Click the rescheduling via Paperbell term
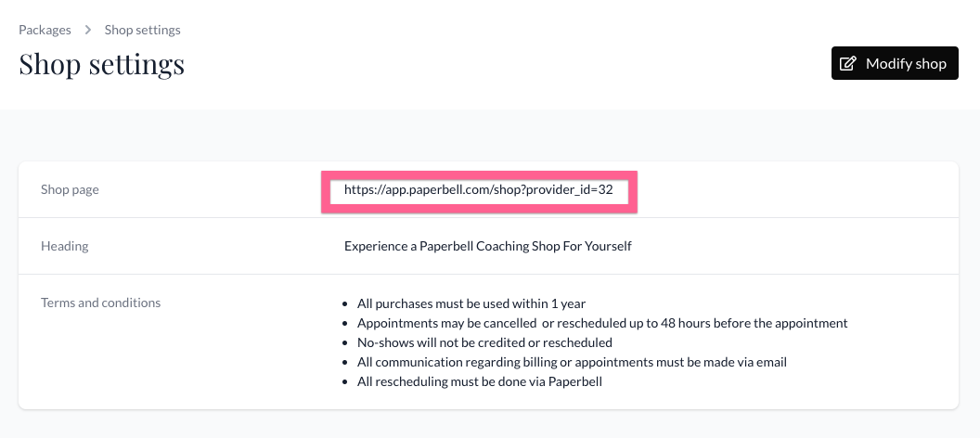Viewport: 980px width, 438px height. tap(480, 381)
